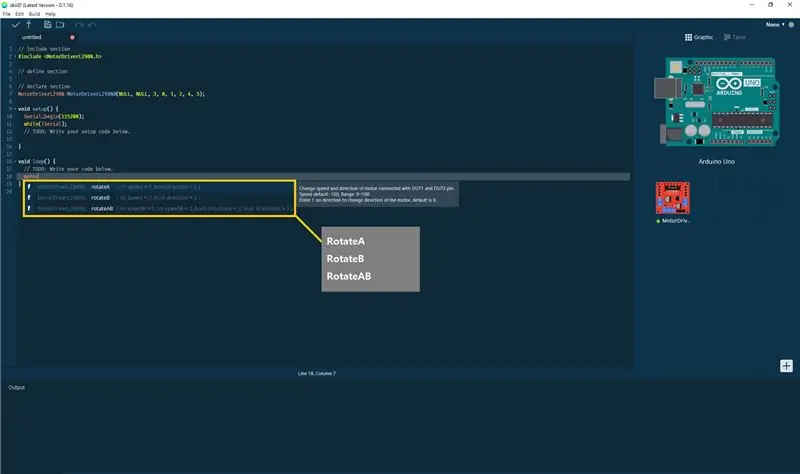Click the save file icon in toolbar

47,24
